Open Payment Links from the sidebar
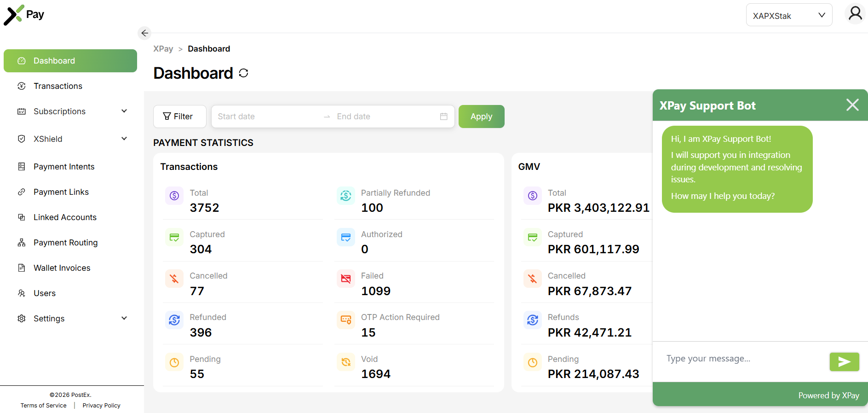 (x=61, y=192)
